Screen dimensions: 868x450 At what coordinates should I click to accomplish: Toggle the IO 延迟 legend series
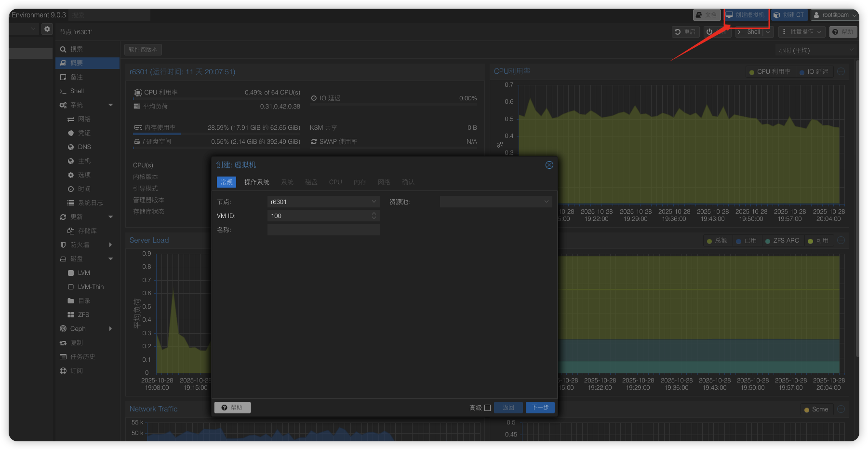click(814, 72)
